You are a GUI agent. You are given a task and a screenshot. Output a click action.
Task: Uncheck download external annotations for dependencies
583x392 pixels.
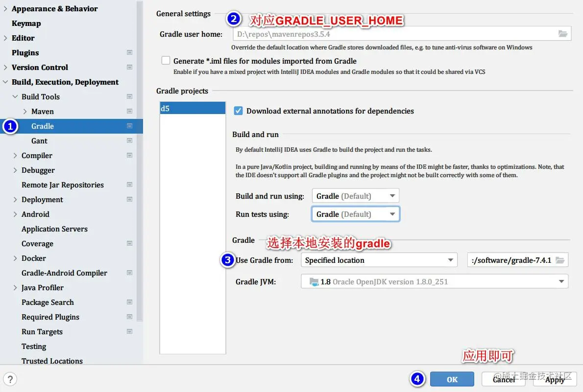point(238,111)
